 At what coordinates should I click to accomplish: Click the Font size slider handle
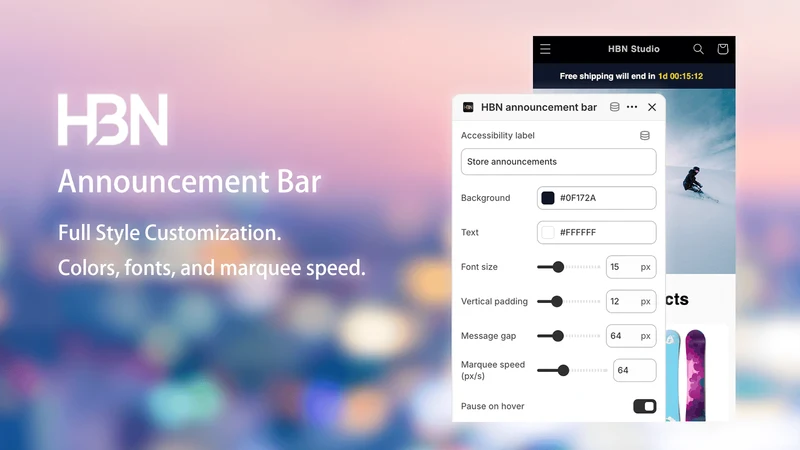coord(558,267)
